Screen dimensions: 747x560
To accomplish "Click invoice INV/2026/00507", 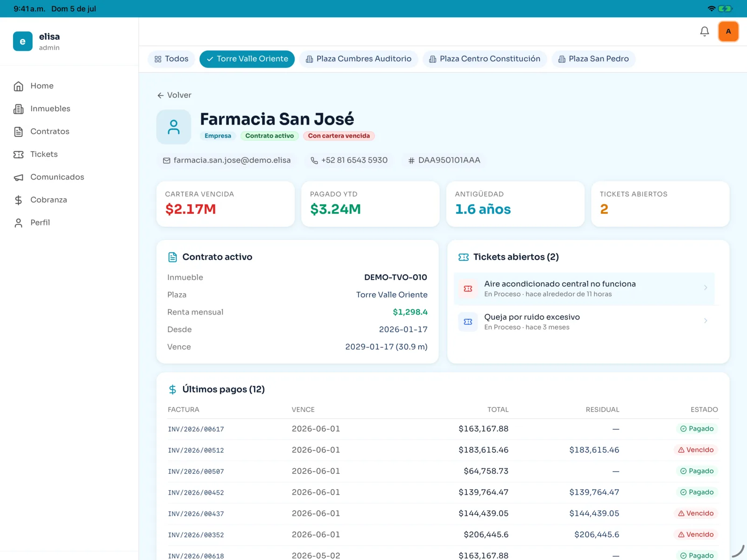I will (x=196, y=472).
